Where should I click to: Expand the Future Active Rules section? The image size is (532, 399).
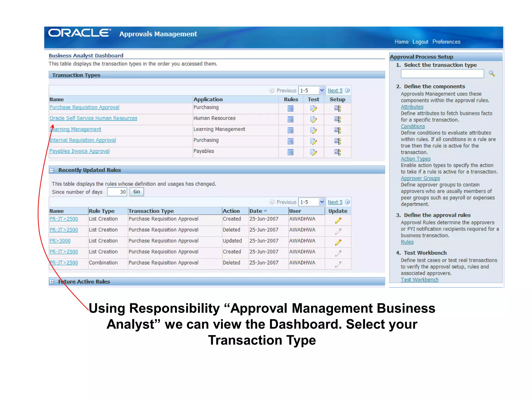click(x=52, y=282)
